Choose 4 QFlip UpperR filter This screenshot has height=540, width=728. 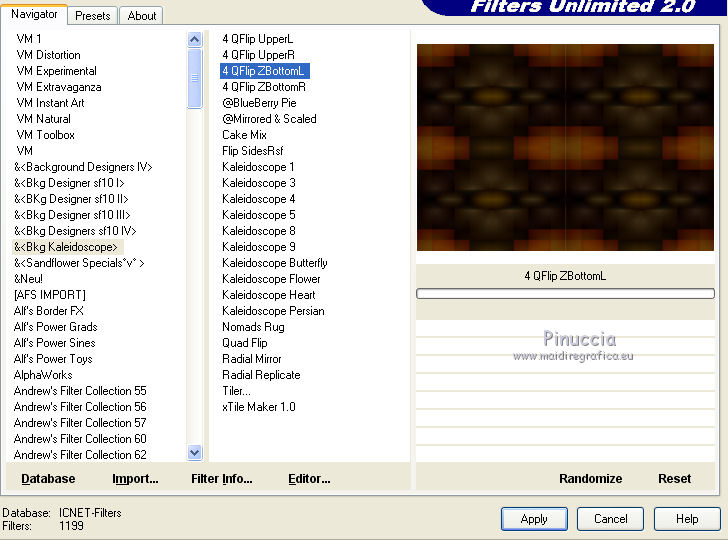258,55
